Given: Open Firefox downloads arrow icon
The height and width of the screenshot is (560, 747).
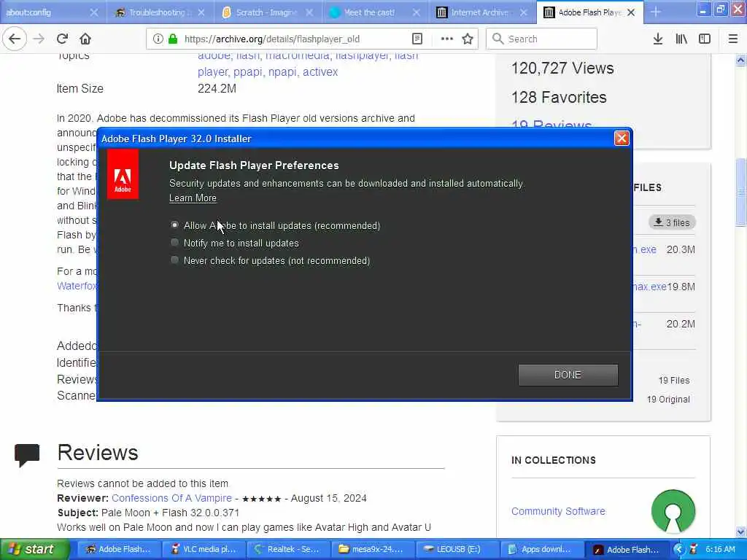Looking at the screenshot, I should pyautogui.click(x=658, y=39).
